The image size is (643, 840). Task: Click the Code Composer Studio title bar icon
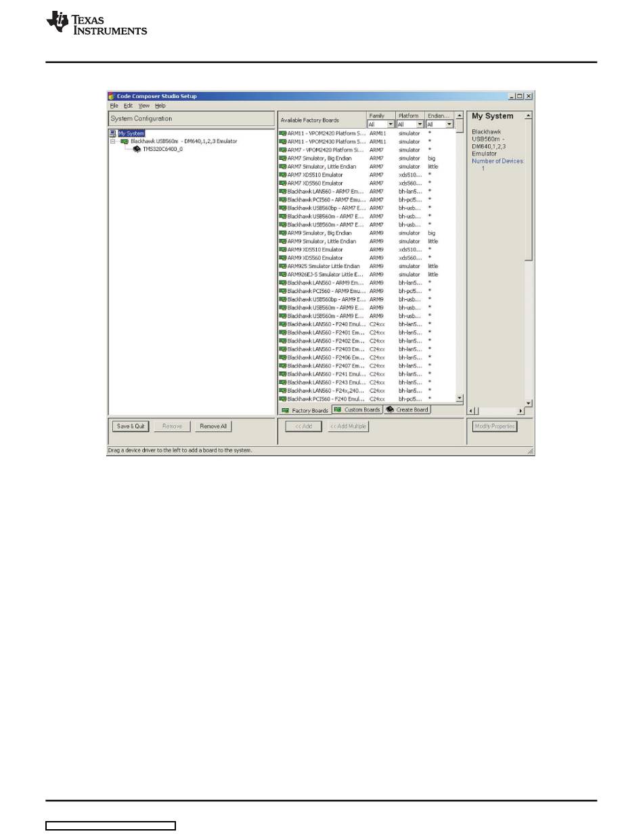click(x=112, y=96)
